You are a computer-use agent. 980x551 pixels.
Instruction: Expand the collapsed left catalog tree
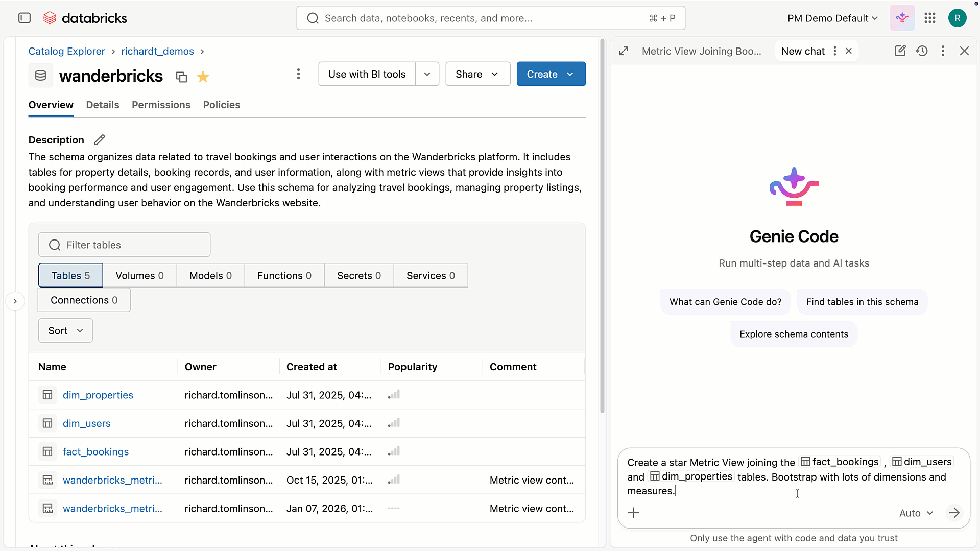[x=15, y=301]
